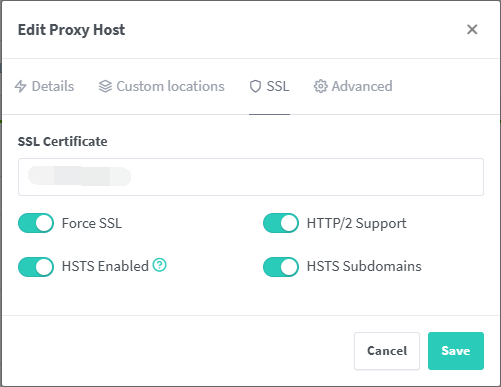This screenshot has width=501, height=387.
Task: Disable the Force SSL switch
Action: click(36, 223)
